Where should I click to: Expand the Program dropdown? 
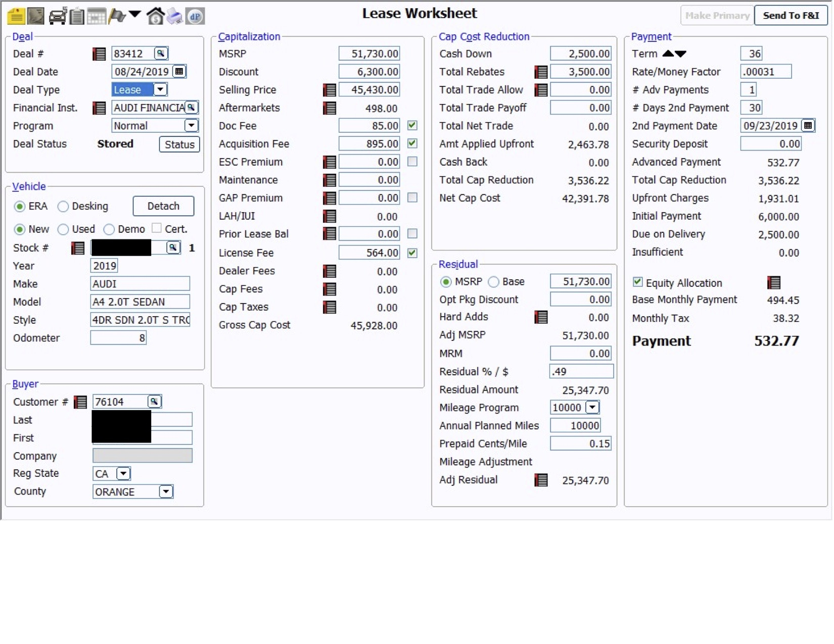(x=191, y=125)
